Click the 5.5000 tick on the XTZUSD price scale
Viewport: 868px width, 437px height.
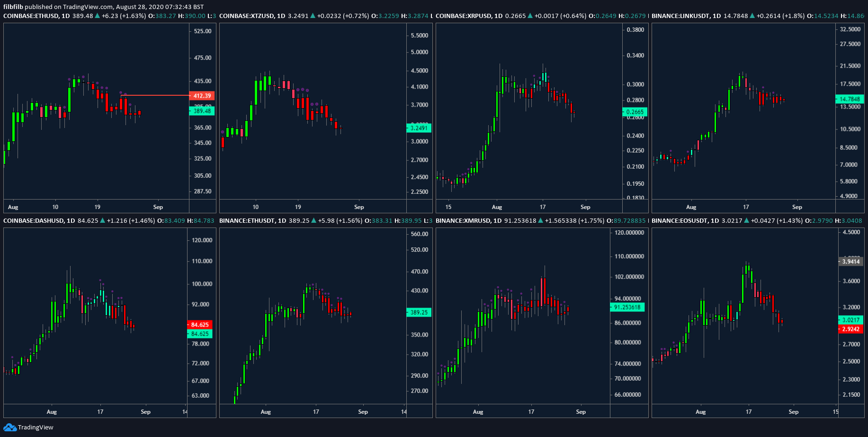pos(420,36)
